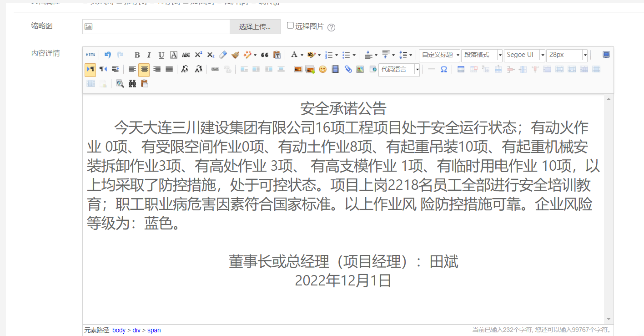Toggle italic formatting
644x336 pixels.
pos(149,55)
